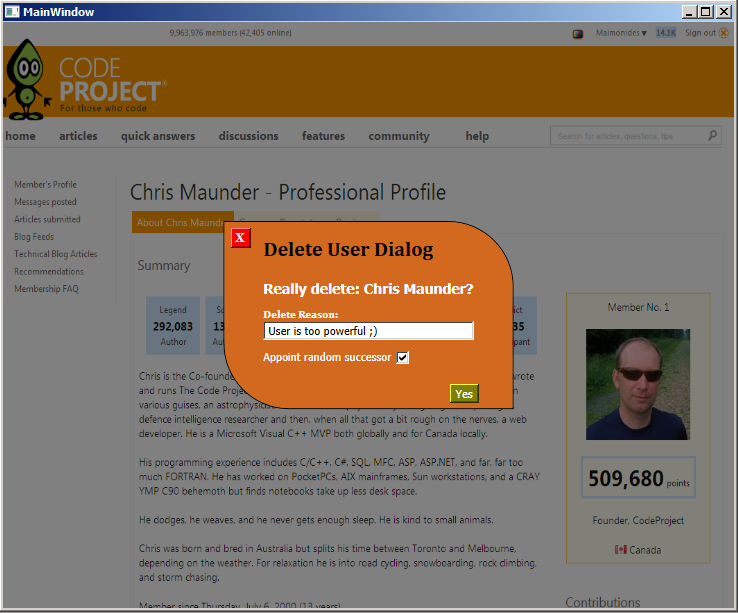Click the MainWindow title bar icon
The width and height of the screenshot is (738, 613).
pos(12,12)
